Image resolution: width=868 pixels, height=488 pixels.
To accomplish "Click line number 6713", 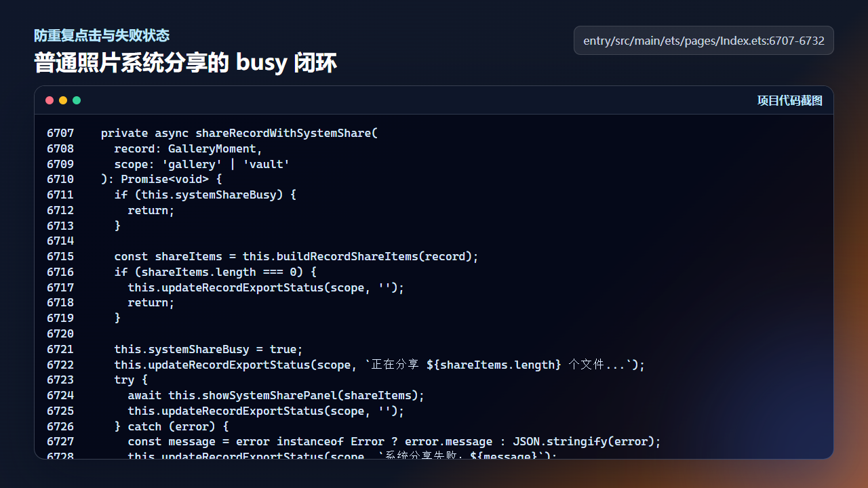I will pyautogui.click(x=60, y=226).
